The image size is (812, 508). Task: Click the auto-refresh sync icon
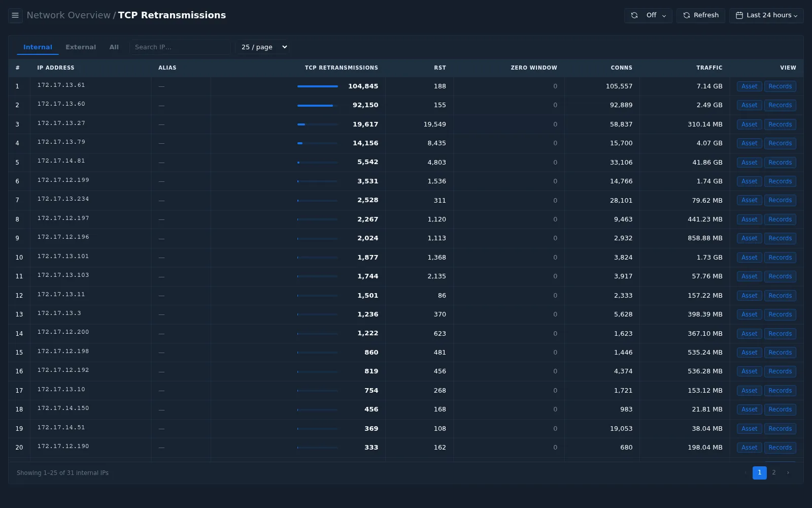(634, 15)
